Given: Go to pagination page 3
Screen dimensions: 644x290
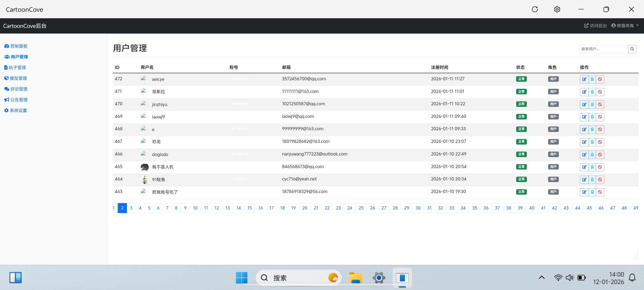Looking at the screenshot, I should point(131,208).
